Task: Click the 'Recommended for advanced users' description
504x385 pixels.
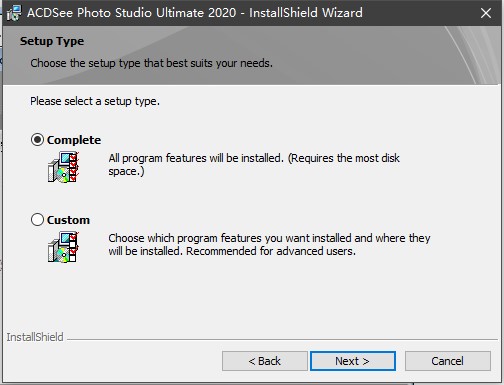Action: pos(269,244)
